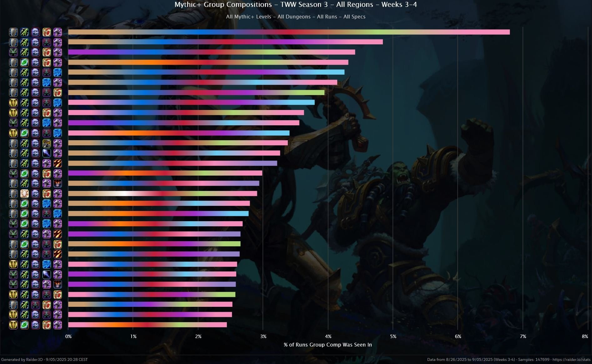Click the 4% x-axis label
592x364 pixels.
tap(328, 337)
